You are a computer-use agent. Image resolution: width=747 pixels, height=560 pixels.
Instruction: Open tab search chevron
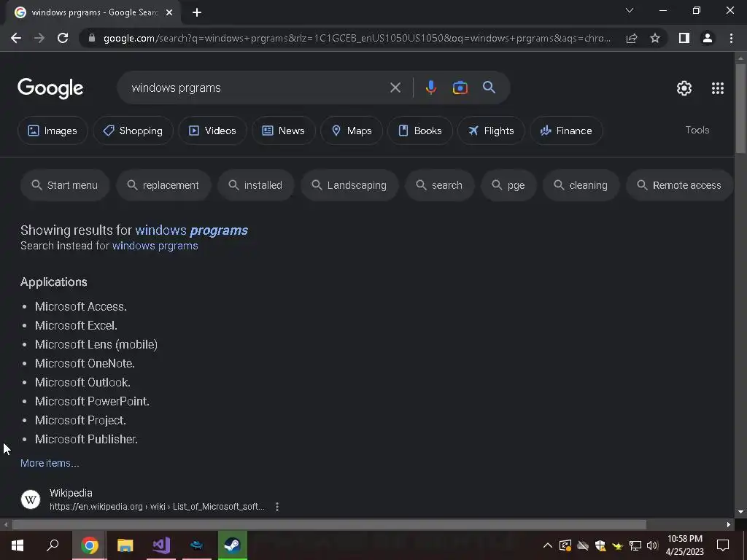click(x=630, y=10)
